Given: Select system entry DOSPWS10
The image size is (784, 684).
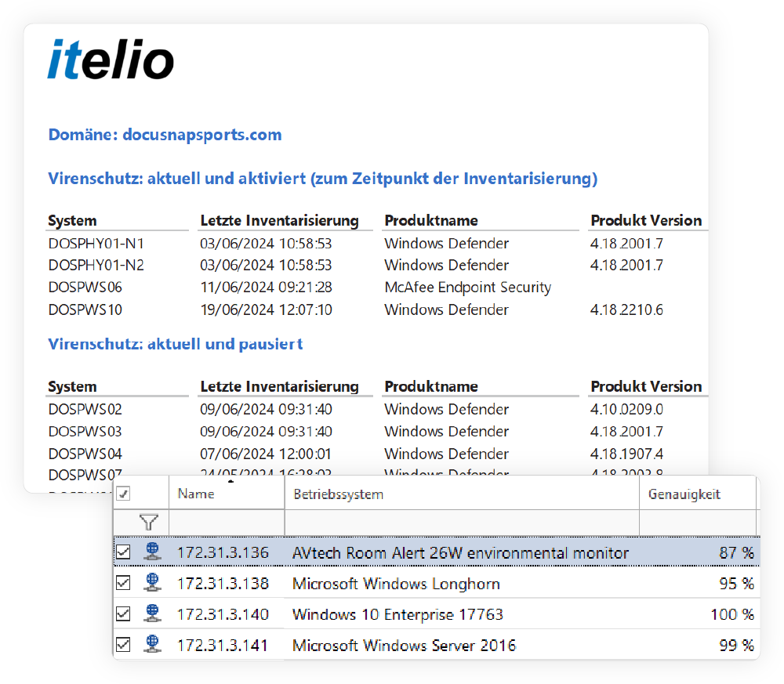Looking at the screenshot, I should 85,309.
